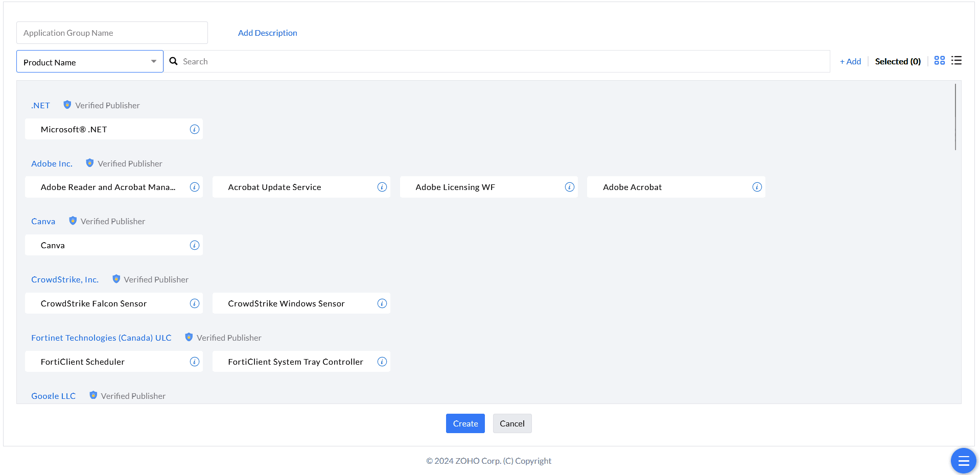Open the .NET publisher link

40,106
